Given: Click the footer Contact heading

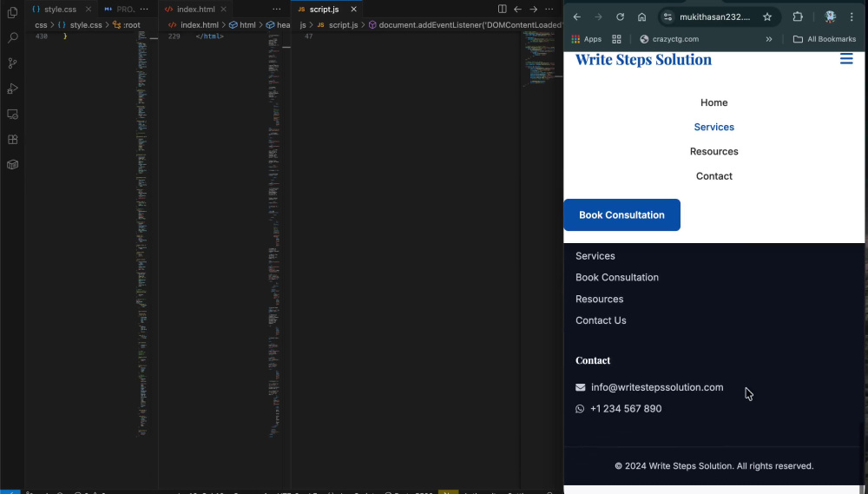Looking at the screenshot, I should [x=592, y=360].
